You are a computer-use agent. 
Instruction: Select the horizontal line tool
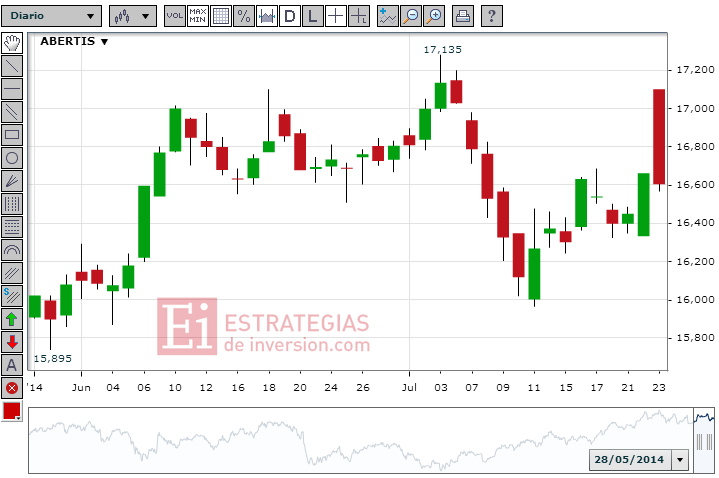click(x=12, y=89)
